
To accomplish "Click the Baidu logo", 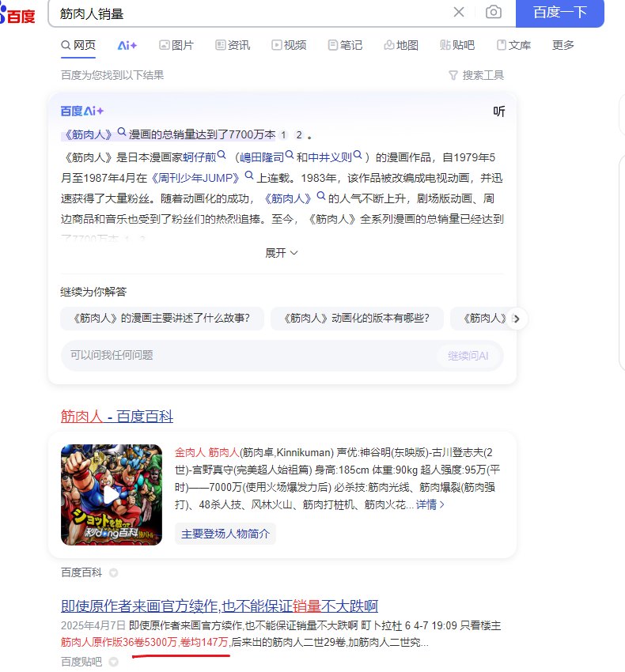I will (17, 14).
